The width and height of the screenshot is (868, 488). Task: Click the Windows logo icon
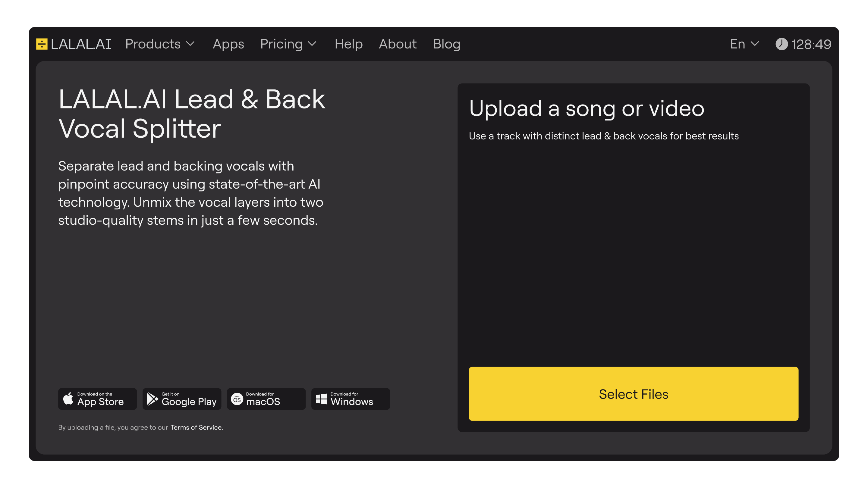click(x=322, y=399)
